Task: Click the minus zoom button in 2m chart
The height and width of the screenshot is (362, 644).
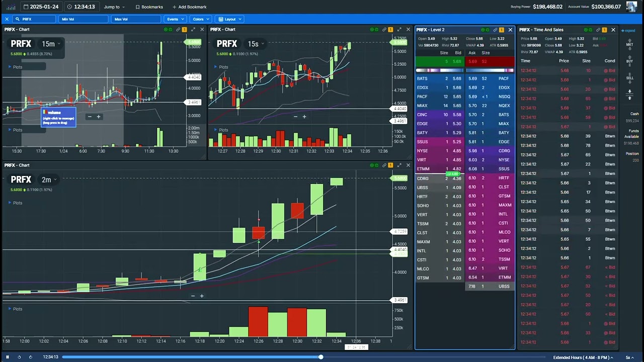Action: point(193,296)
